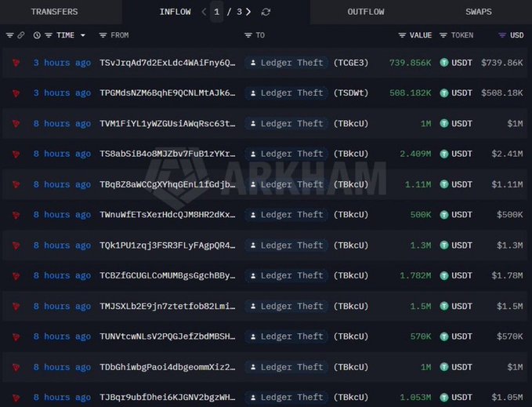Image resolution: width=532 pixels, height=407 pixels.
Task: Click Tron icon on TCBZfGCUGLCo row
Action: pos(16,275)
